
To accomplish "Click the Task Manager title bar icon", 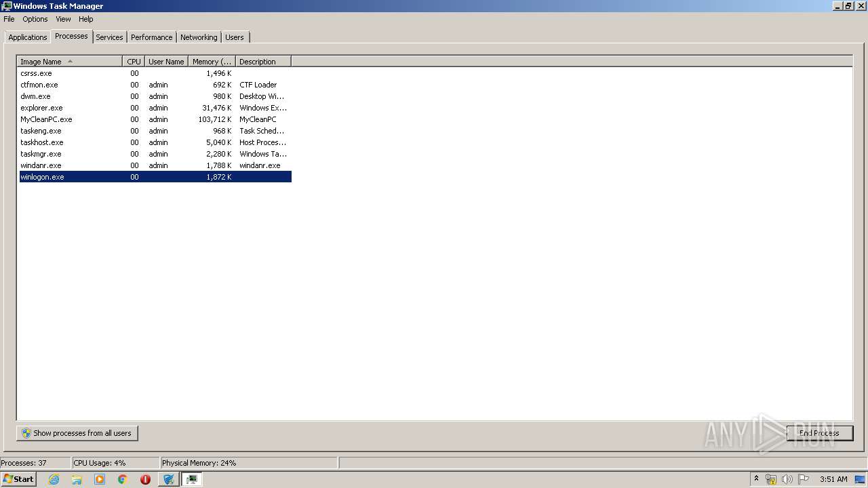I will coord(7,6).
